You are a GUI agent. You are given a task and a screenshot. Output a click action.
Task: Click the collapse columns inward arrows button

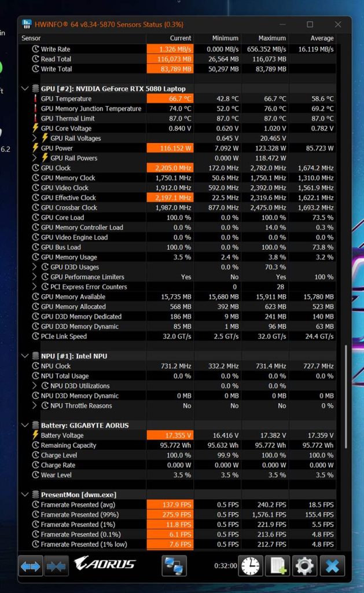point(56,566)
